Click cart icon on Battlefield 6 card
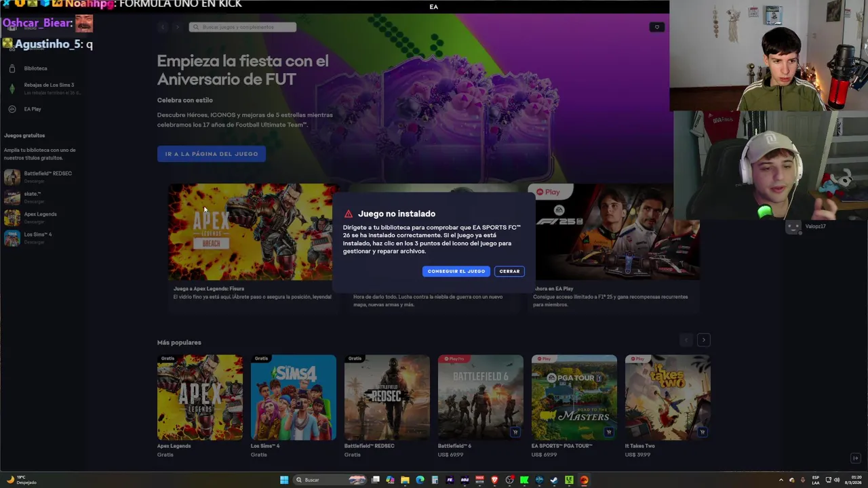Viewport: 868px width, 488px height. click(x=515, y=432)
